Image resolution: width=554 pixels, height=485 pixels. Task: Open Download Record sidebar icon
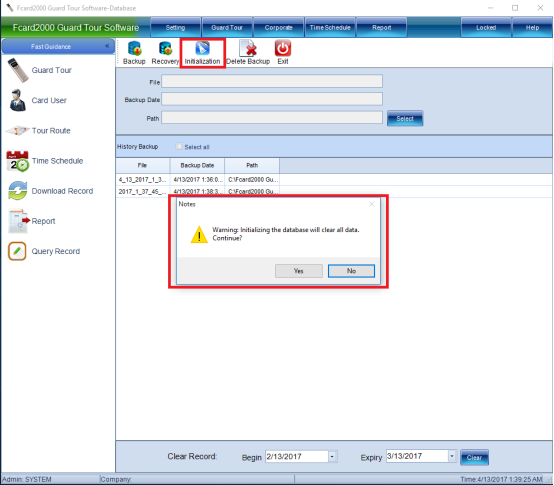[18, 191]
